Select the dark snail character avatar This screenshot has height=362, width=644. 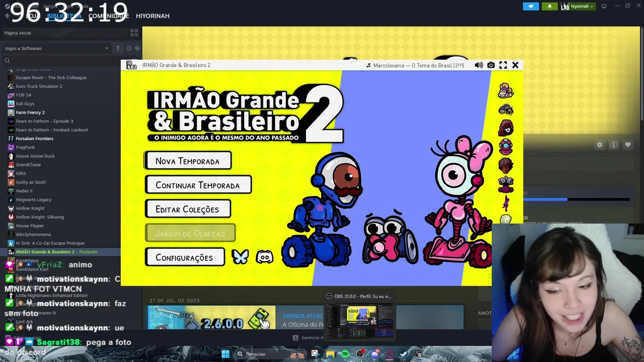[506, 109]
